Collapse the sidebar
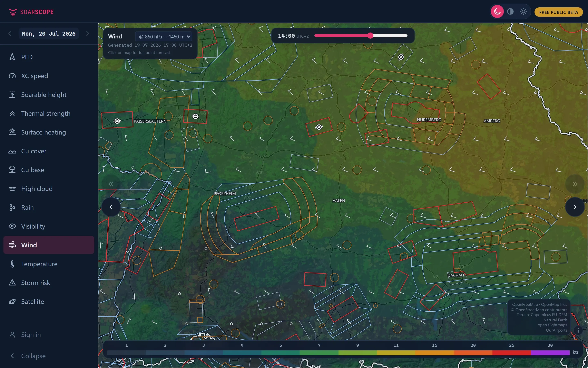This screenshot has height=368, width=588. pos(49,356)
